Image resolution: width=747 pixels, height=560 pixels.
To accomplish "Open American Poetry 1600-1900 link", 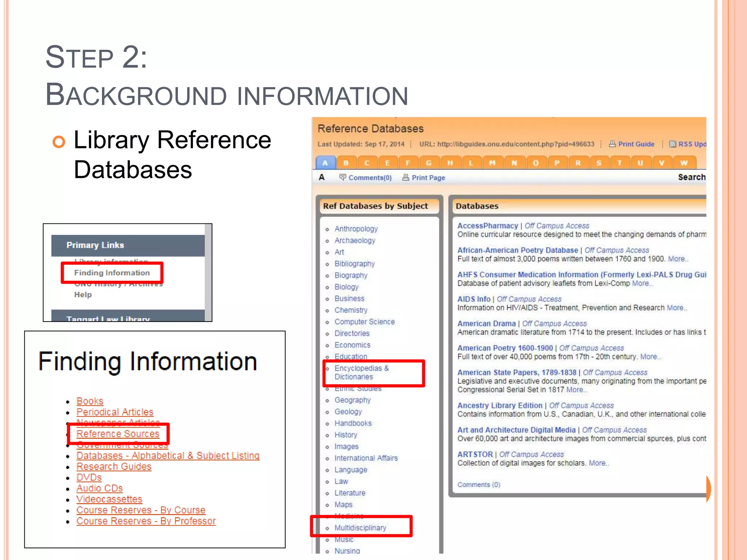I will coord(505,348).
